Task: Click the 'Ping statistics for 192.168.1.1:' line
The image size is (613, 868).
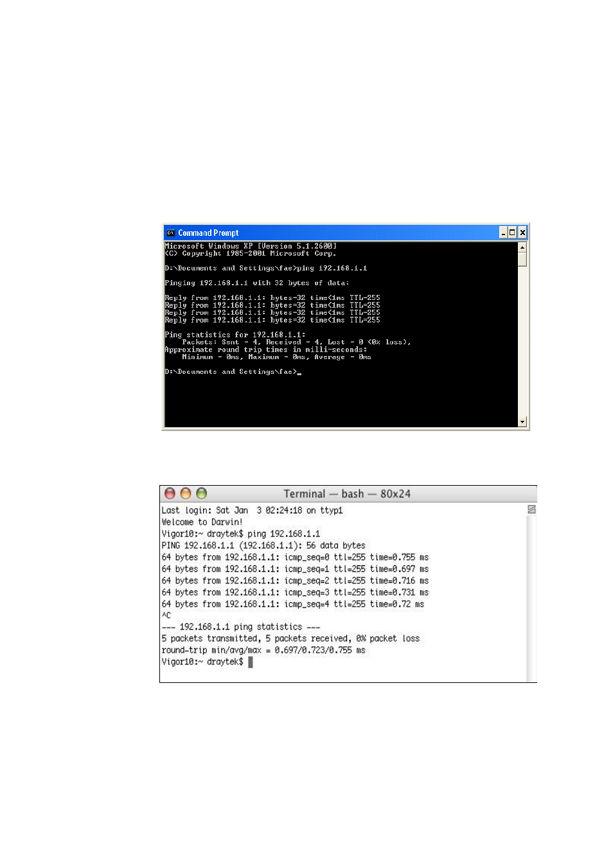Action: [235, 335]
